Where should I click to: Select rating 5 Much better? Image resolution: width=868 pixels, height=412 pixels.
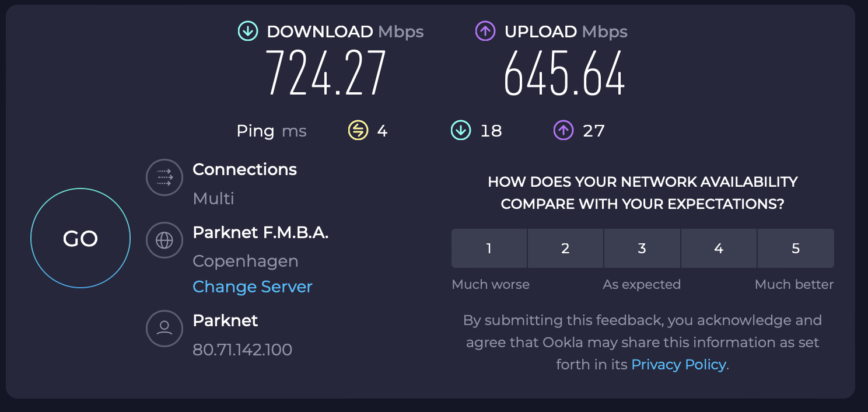click(x=796, y=249)
